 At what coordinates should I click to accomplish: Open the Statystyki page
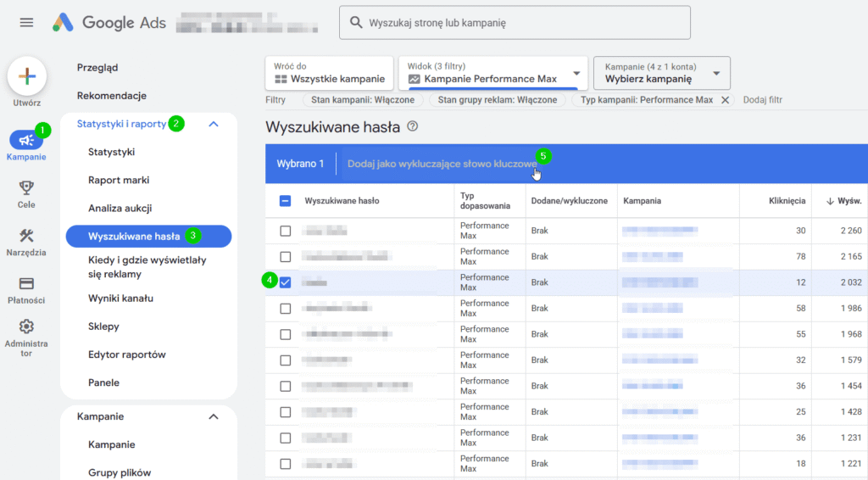pos(111,152)
